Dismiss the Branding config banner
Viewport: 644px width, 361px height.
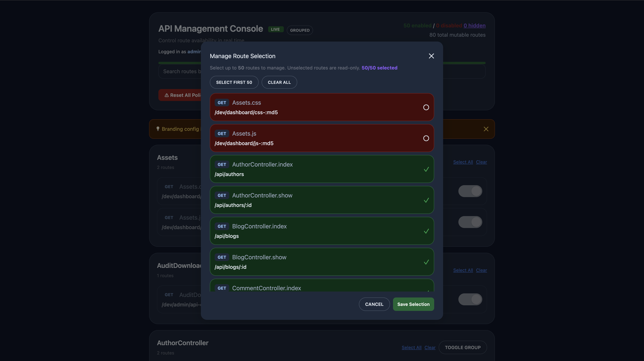(486, 129)
